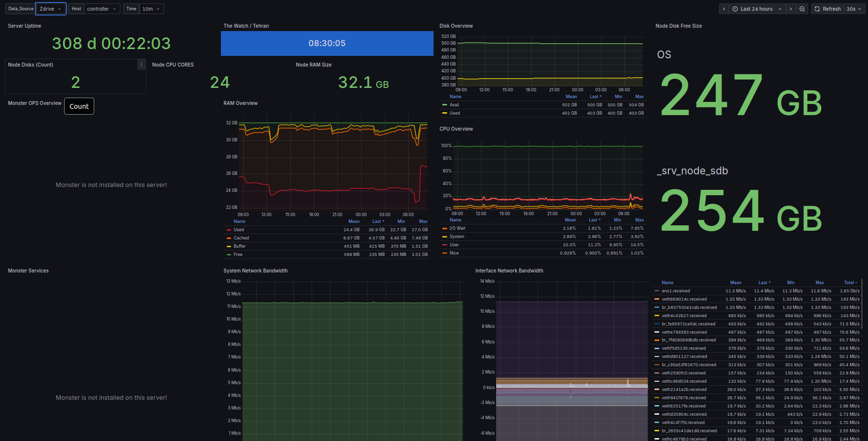This screenshot has width=868, height=441.
Task: Shift time range forward with right arrow
Action: [791, 9]
